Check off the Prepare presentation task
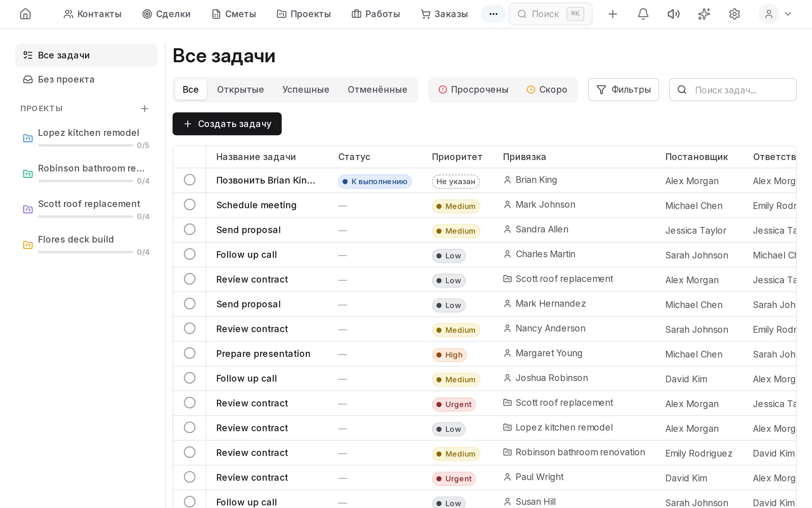 [x=189, y=353]
